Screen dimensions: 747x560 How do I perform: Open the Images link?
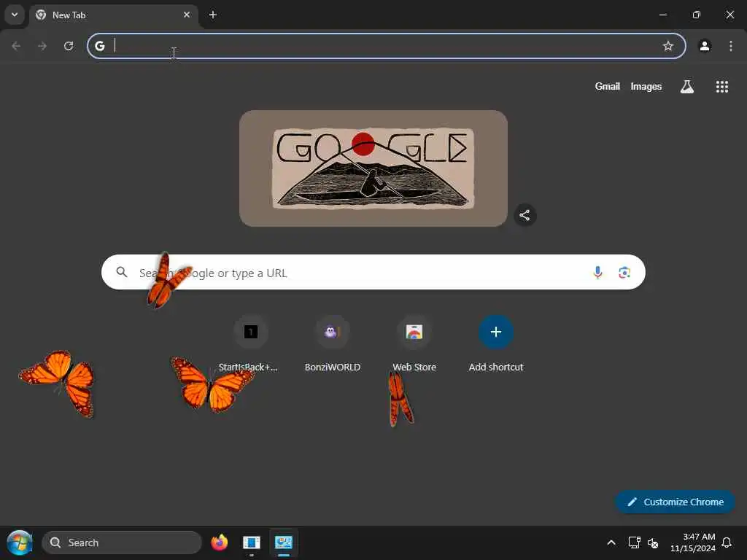click(646, 86)
